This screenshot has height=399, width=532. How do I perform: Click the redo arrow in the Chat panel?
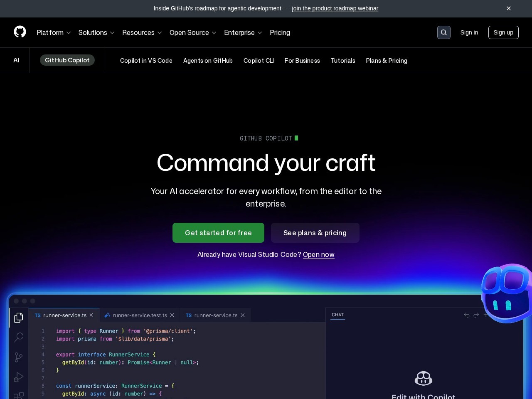pyautogui.click(x=476, y=315)
